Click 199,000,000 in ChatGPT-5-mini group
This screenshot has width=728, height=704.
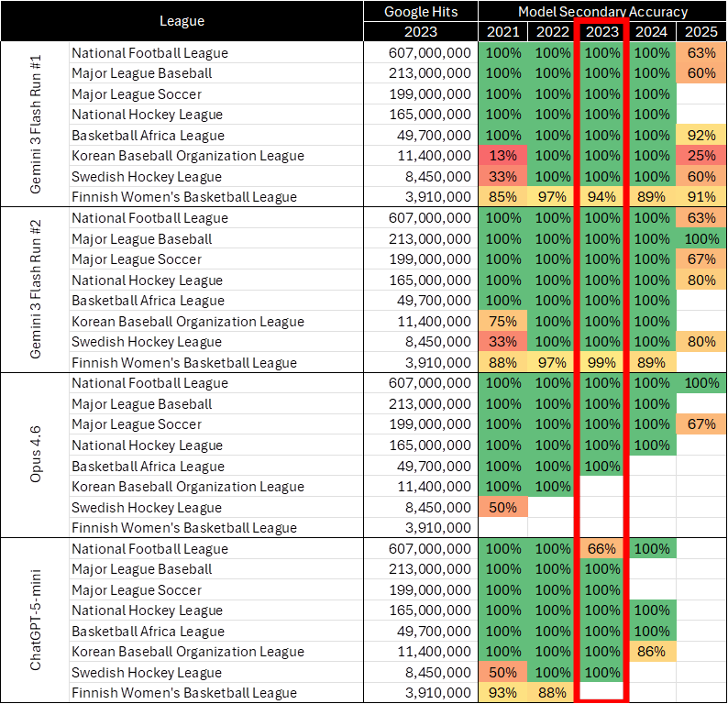(430, 589)
